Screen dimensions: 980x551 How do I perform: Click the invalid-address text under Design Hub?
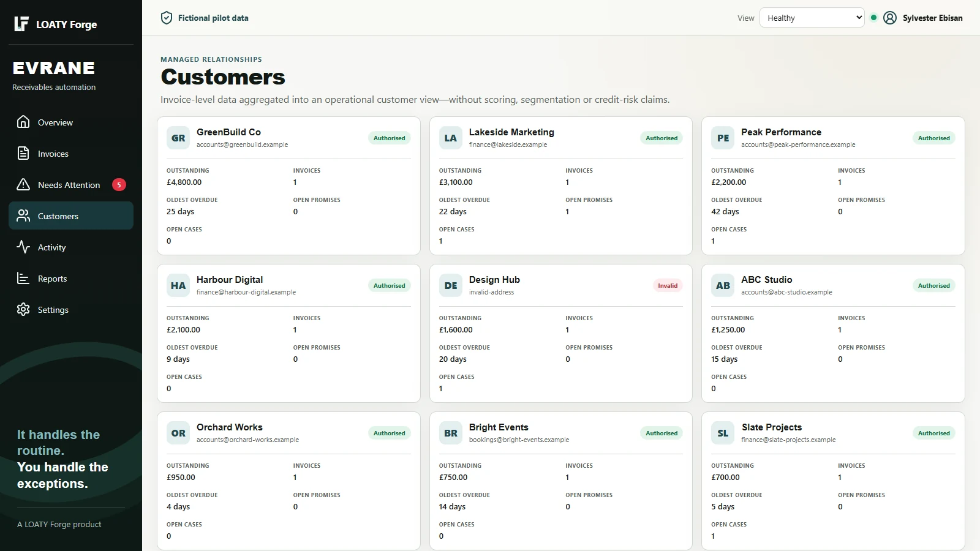[x=491, y=292]
